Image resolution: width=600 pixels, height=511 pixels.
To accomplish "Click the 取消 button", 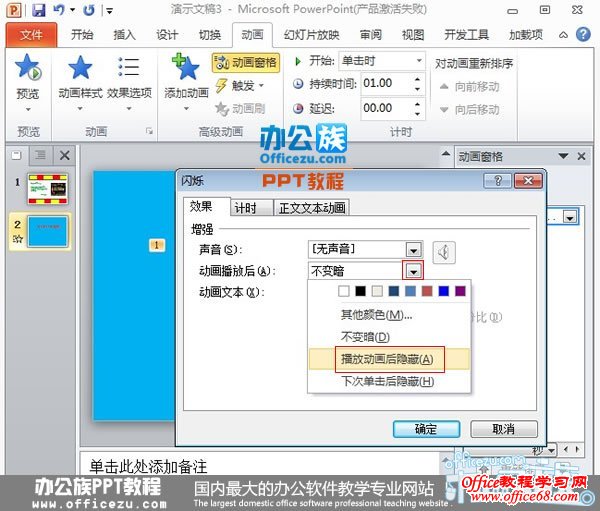I will [504, 429].
